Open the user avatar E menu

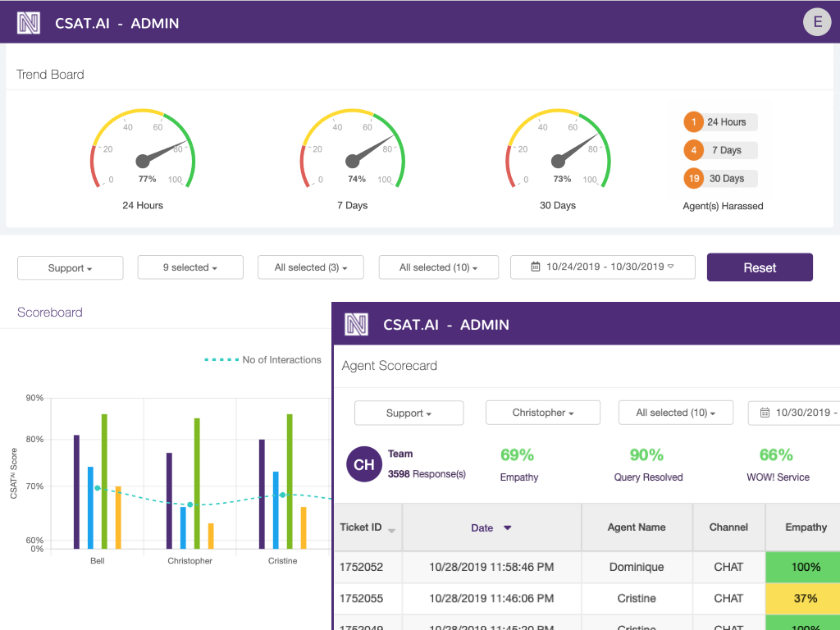click(x=817, y=22)
